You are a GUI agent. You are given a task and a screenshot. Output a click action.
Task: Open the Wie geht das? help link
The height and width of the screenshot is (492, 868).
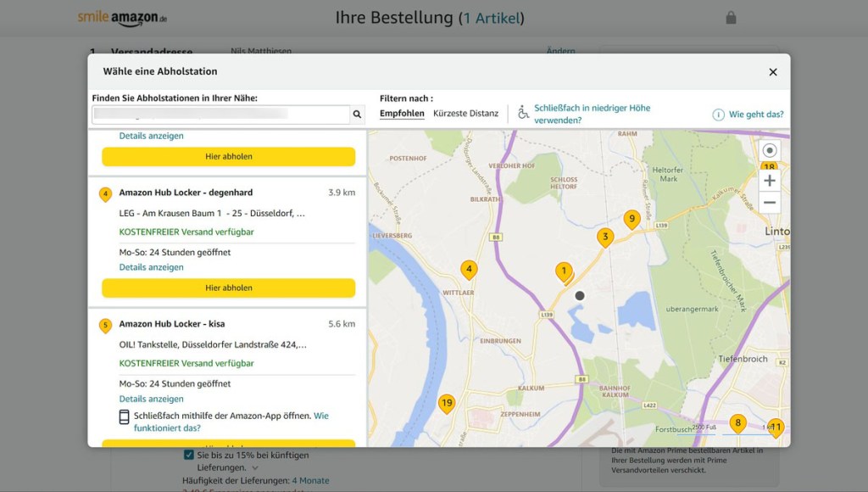(x=756, y=115)
